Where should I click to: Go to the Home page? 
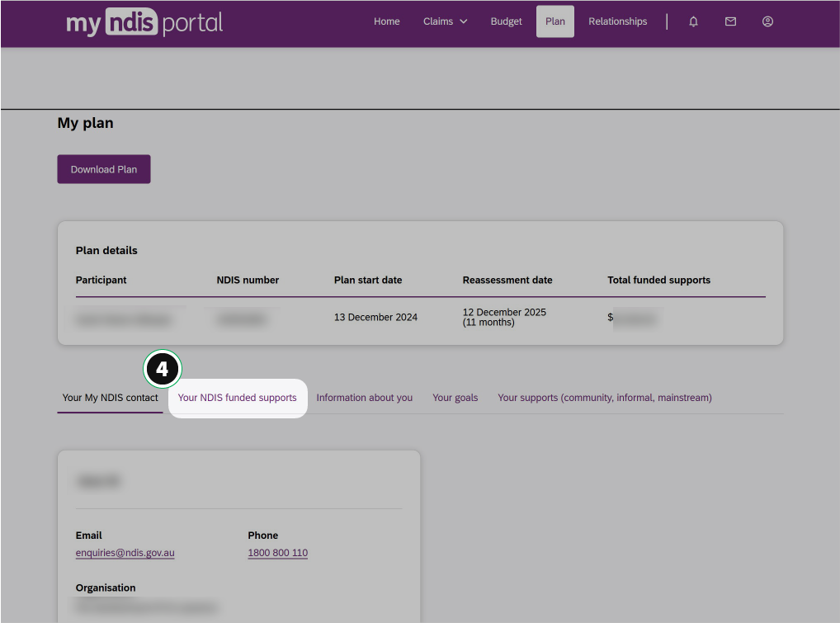click(x=386, y=21)
